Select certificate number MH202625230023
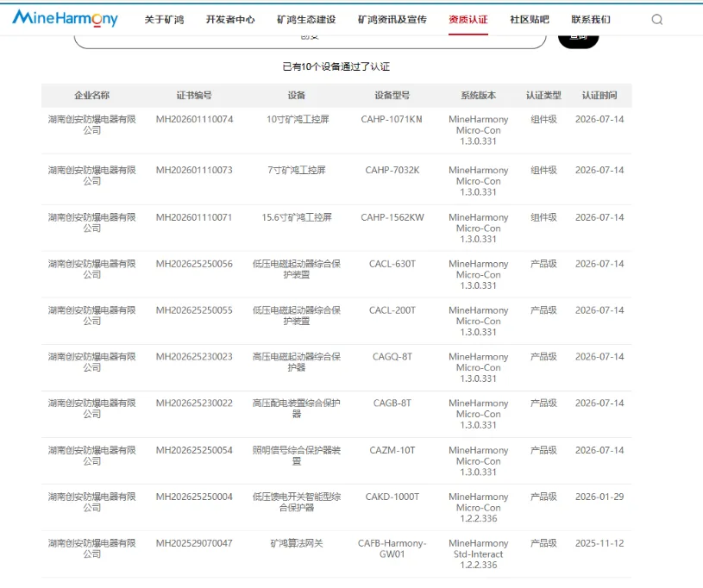This screenshot has height=588, width=703. pos(194,357)
